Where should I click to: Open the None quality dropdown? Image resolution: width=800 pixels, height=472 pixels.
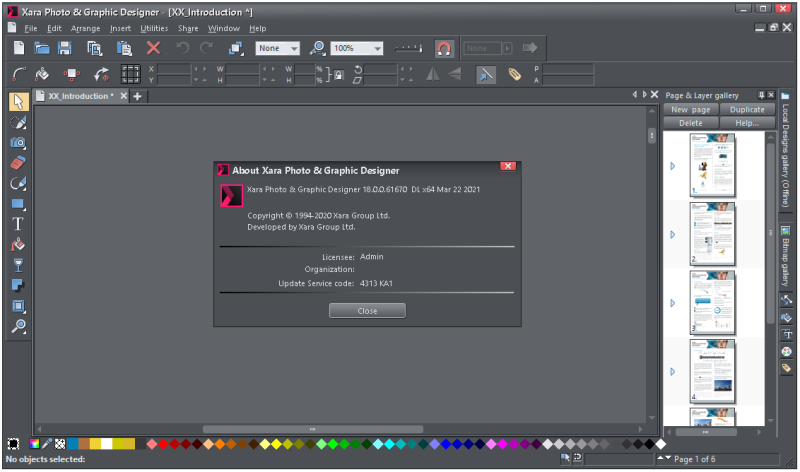[x=294, y=48]
